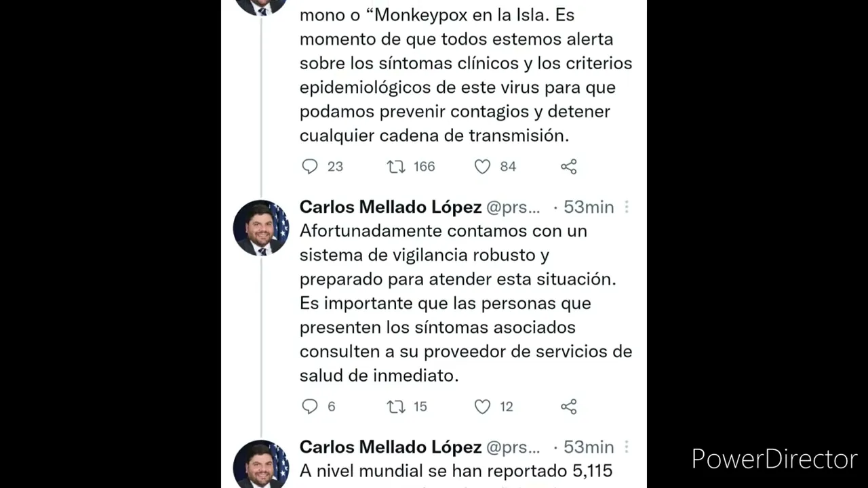
Task: Like the tweet showing 84 likes
Action: click(482, 167)
